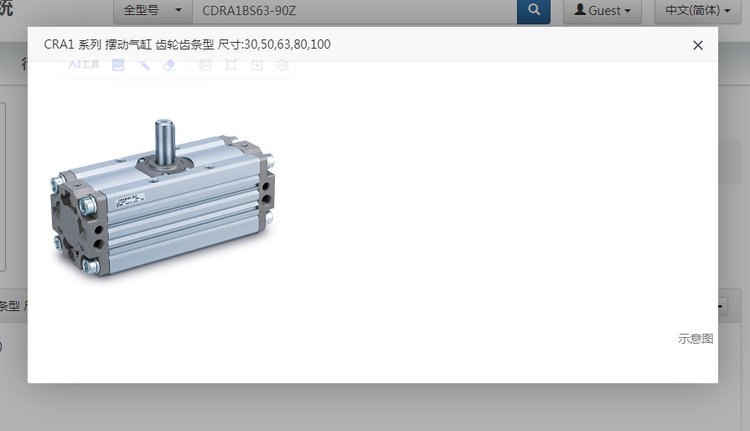Open the 中文(简体) language dropdown
The image size is (750, 431).
pyautogui.click(x=699, y=11)
